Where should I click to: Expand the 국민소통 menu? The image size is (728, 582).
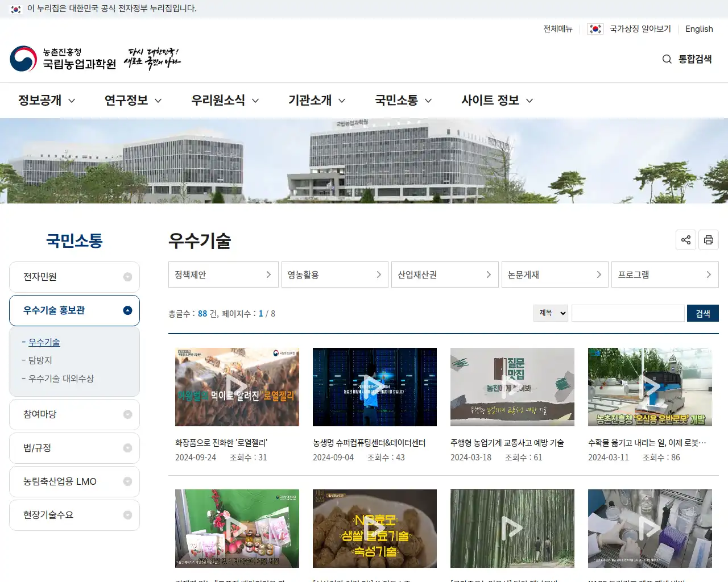(x=403, y=101)
